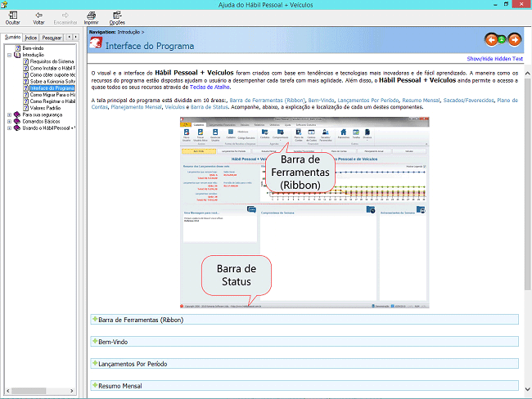Click the Para sua segurança book icon
The image size is (532, 399).
pos(17,114)
